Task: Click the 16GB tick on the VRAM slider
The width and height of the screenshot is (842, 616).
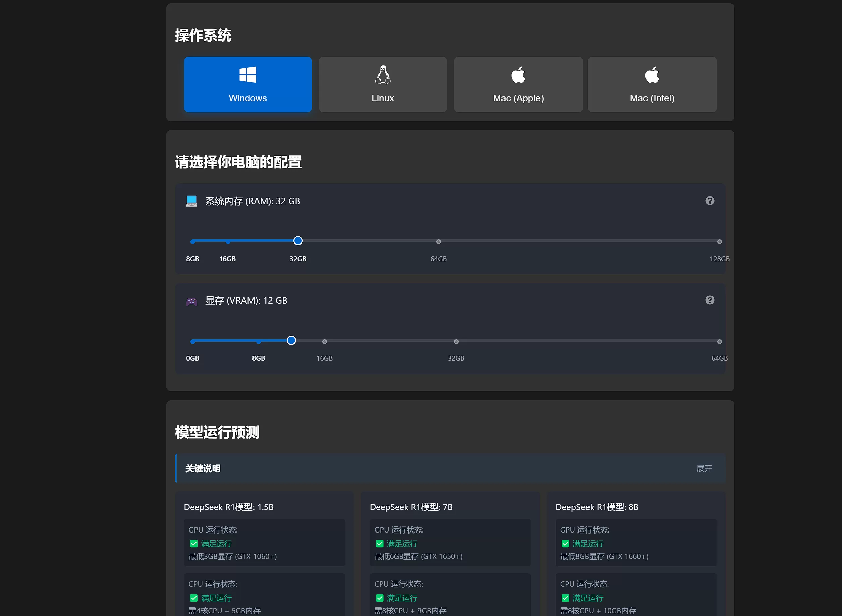Action: [324, 341]
